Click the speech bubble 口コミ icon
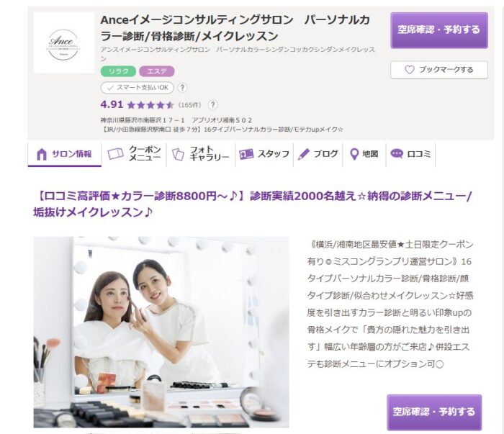This screenshot has width=504, height=434. click(x=397, y=153)
